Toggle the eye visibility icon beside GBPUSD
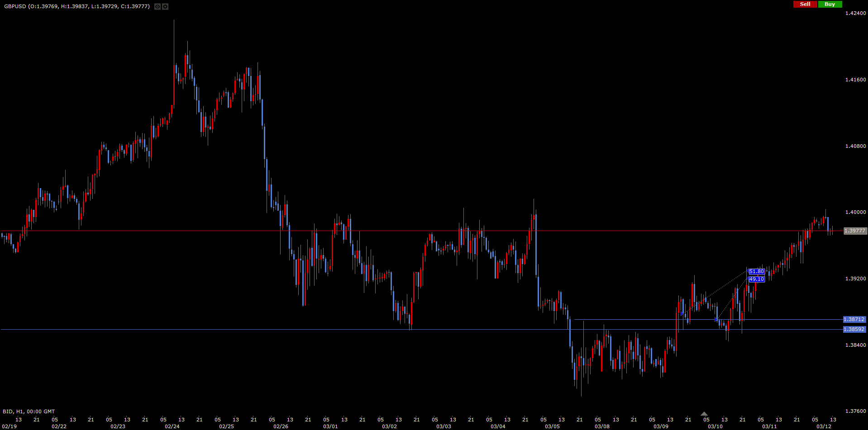 click(x=157, y=6)
